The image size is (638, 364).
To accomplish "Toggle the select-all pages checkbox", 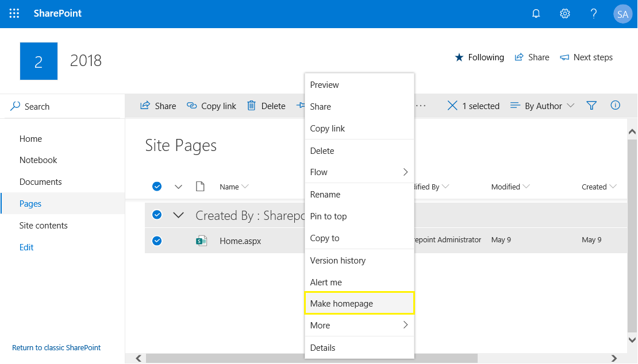I will pyautogui.click(x=157, y=186).
